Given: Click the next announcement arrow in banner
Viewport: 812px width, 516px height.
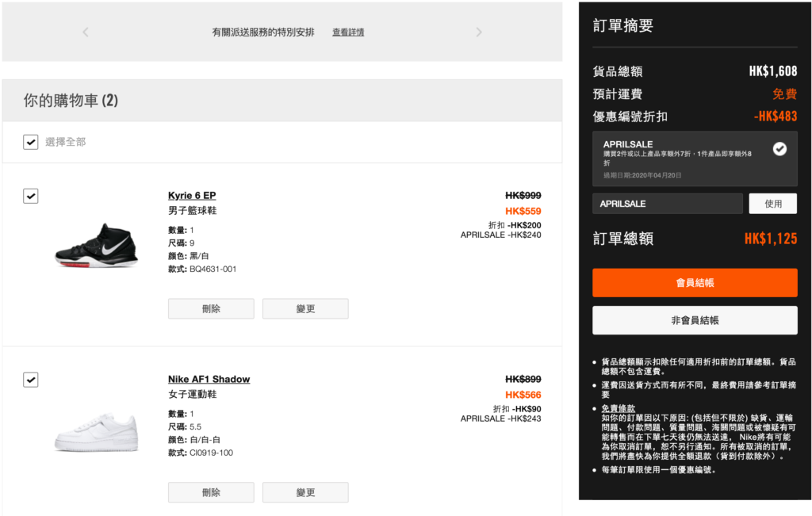Looking at the screenshot, I should (478, 32).
